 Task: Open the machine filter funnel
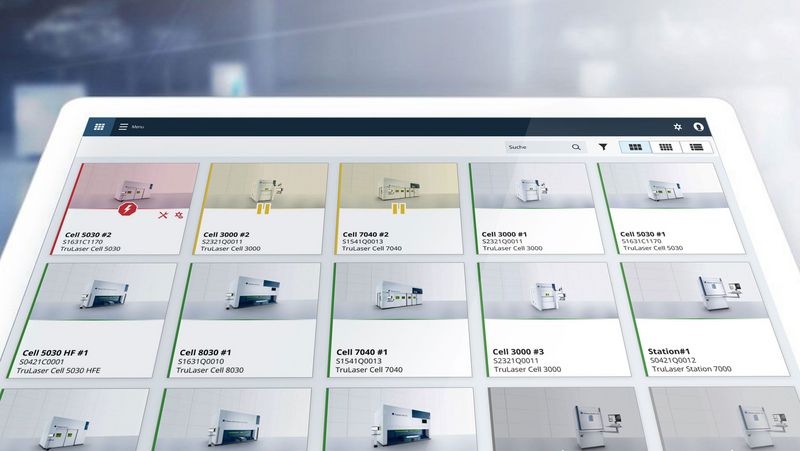(603, 147)
